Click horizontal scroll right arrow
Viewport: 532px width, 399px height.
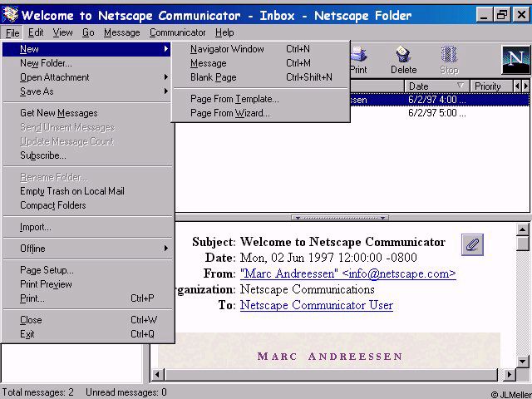click(509, 375)
